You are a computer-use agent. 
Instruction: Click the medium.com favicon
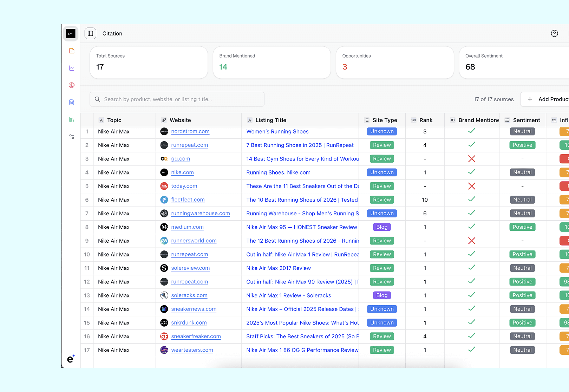click(164, 227)
